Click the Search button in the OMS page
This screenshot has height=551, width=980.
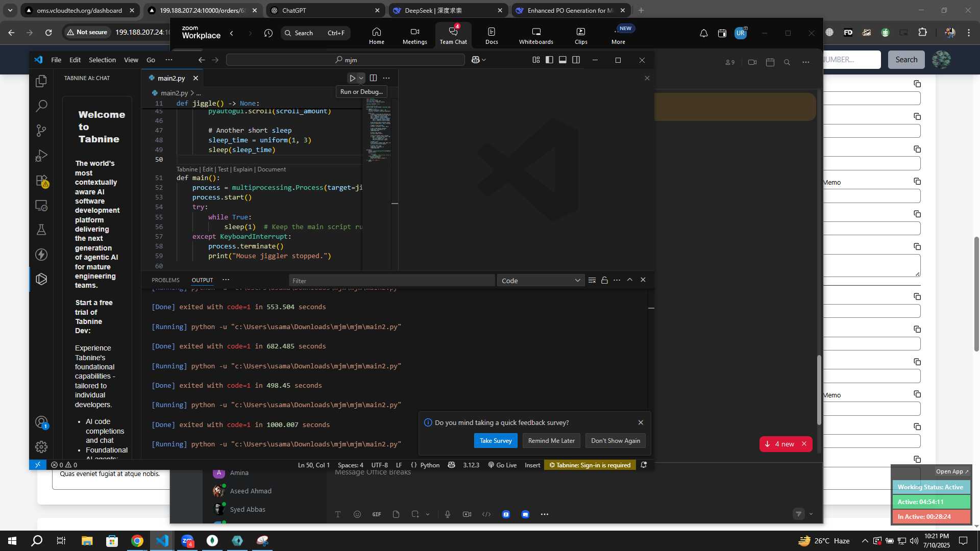(906, 60)
